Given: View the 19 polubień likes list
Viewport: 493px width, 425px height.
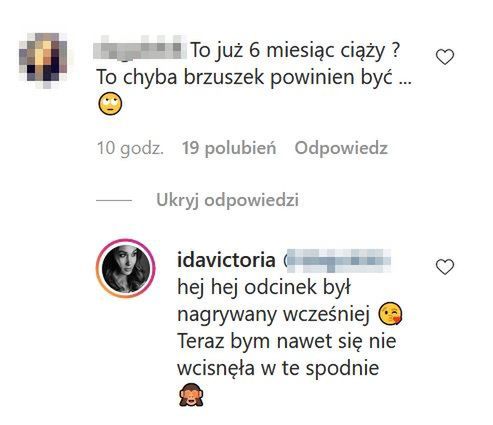Looking at the screenshot, I should pyautogui.click(x=229, y=148).
